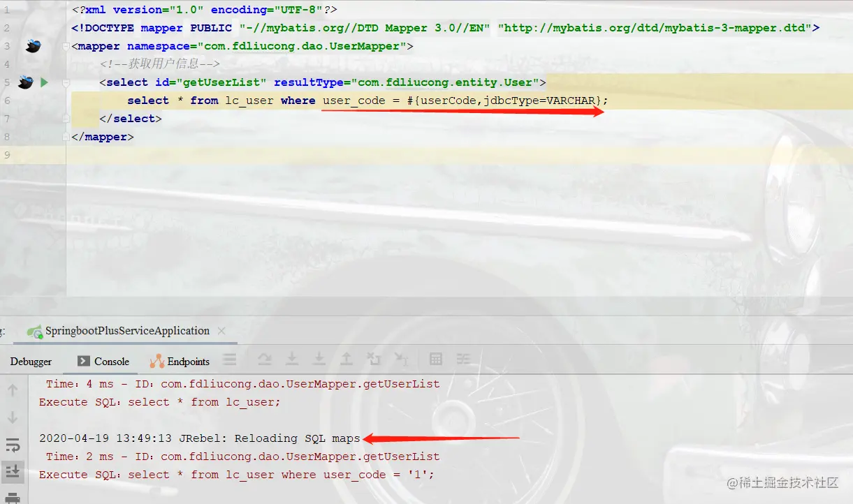Click "Execute SQL: select * from lc_user;" line
Viewport: 853px width, 504px height.
160,402
